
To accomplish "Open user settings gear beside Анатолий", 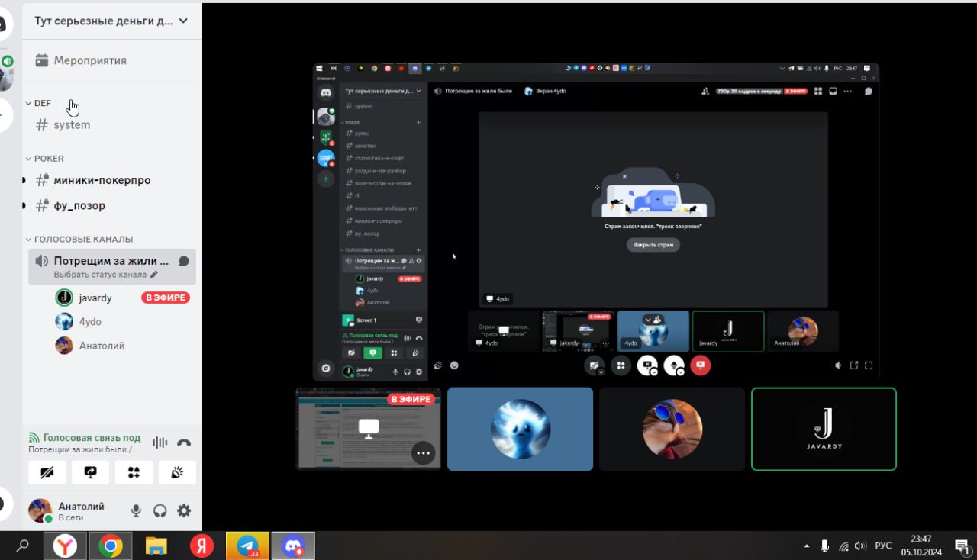I will click(184, 510).
